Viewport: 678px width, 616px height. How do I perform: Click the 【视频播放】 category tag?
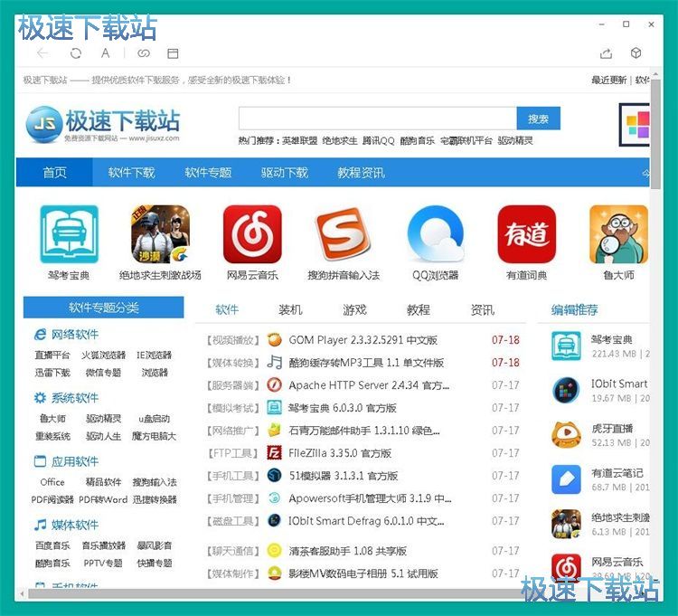(x=232, y=340)
